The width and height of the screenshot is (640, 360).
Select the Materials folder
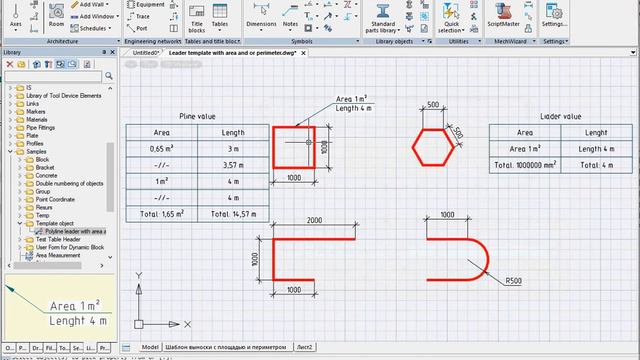[37, 120]
